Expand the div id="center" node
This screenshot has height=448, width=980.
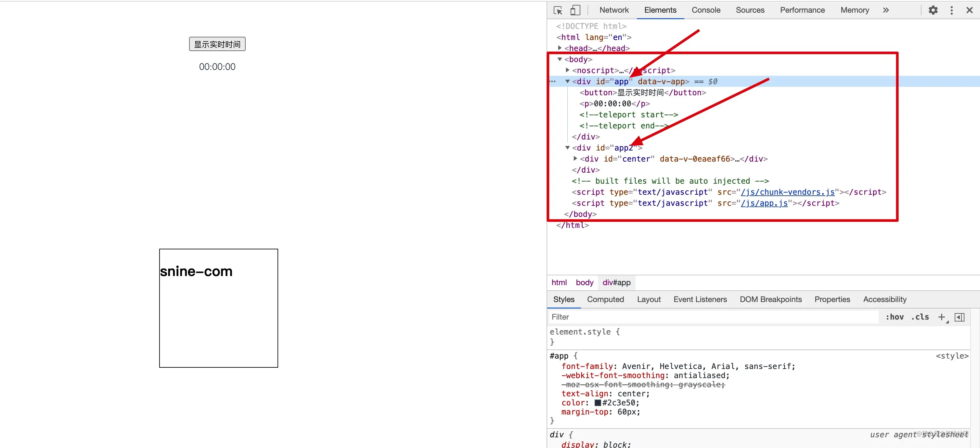pos(575,159)
